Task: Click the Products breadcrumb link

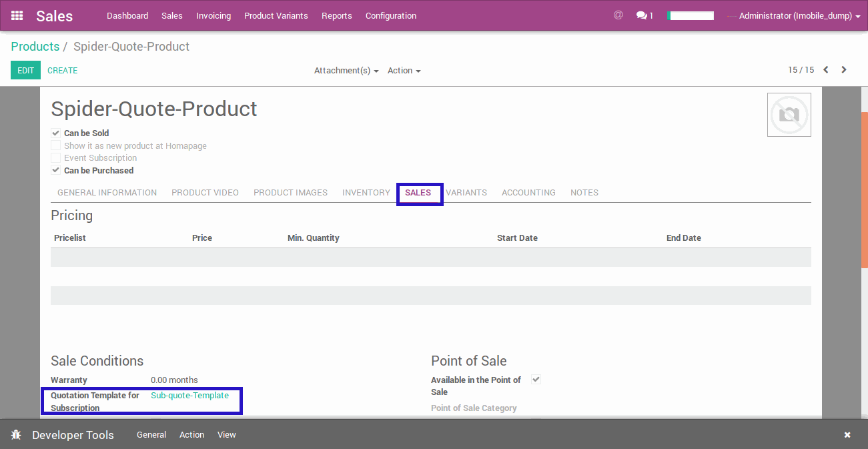Action: click(x=35, y=47)
